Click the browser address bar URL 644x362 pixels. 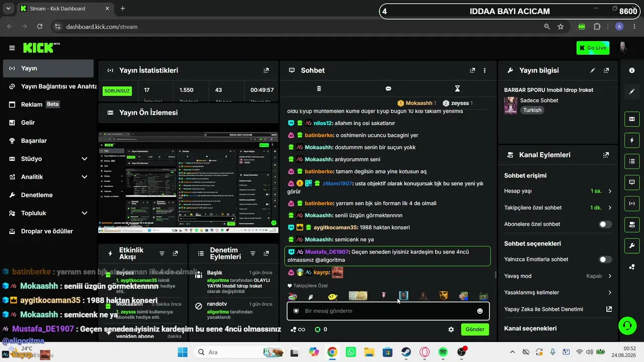[x=102, y=27]
